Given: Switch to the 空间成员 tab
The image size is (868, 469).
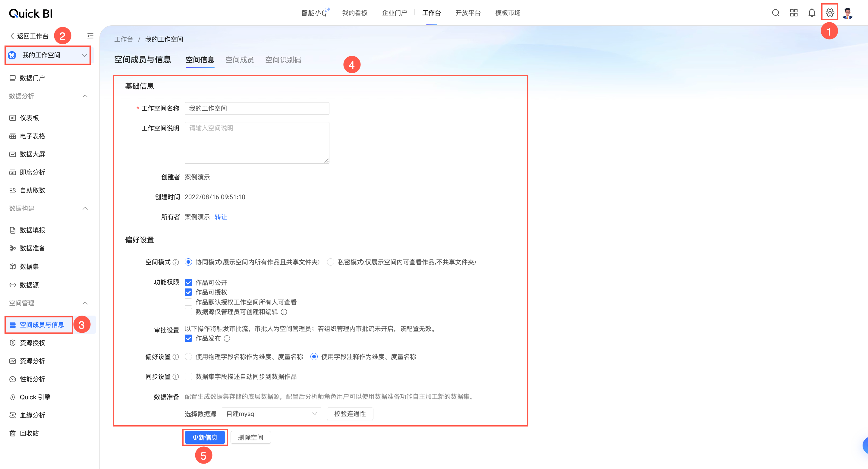Looking at the screenshot, I should point(240,60).
